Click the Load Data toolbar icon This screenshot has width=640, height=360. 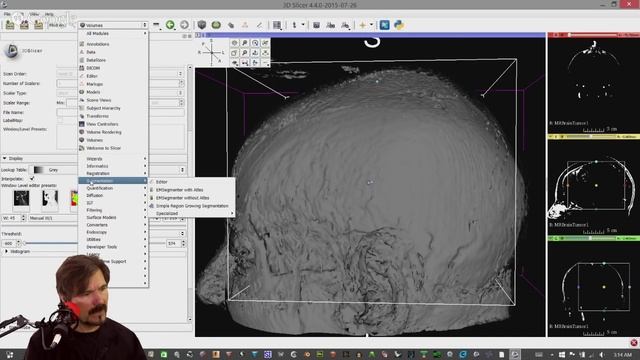(x=10, y=25)
